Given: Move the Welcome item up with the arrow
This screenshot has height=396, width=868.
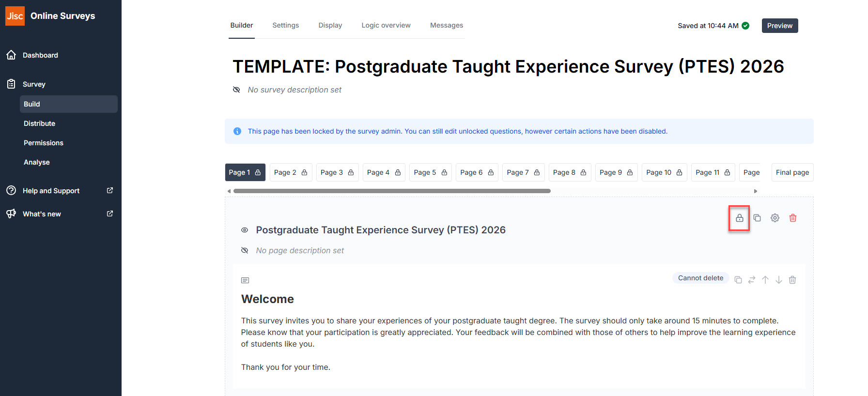Looking at the screenshot, I should (765, 280).
